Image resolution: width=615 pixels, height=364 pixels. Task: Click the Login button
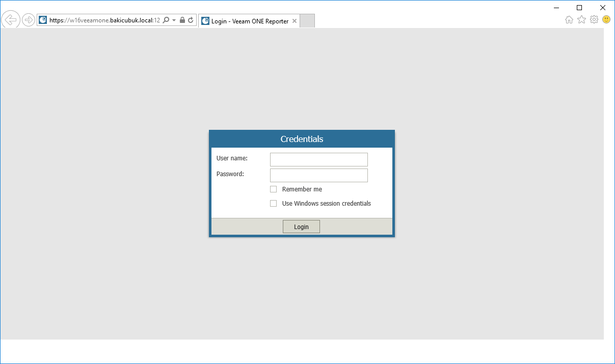pyautogui.click(x=301, y=227)
